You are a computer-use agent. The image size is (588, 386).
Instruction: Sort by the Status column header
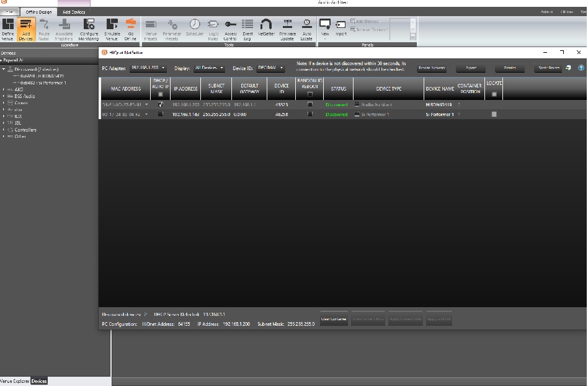(338, 89)
